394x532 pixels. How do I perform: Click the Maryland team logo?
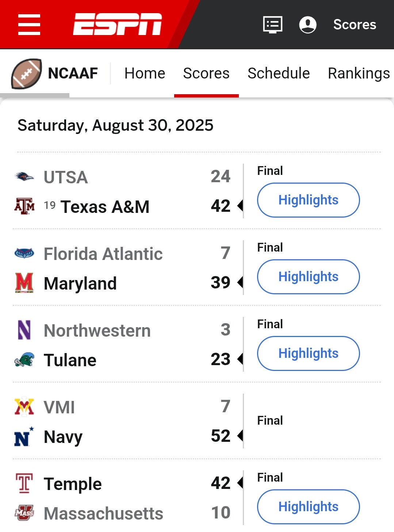24,283
